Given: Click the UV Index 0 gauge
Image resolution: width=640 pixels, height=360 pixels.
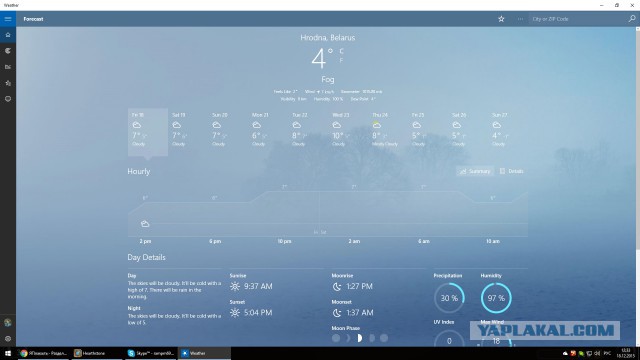Looking at the screenshot, I should pyautogui.click(x=449, y=338).
